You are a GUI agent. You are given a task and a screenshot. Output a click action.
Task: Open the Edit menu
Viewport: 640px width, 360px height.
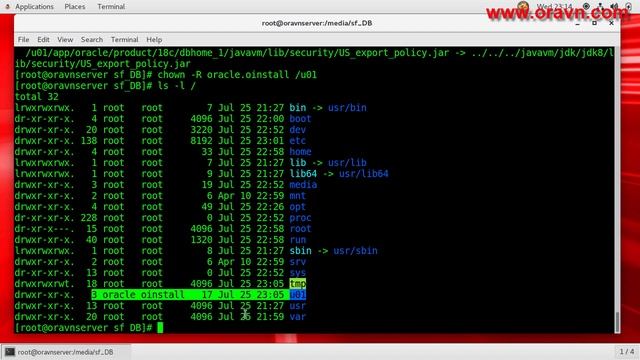(x=43, y=40)
